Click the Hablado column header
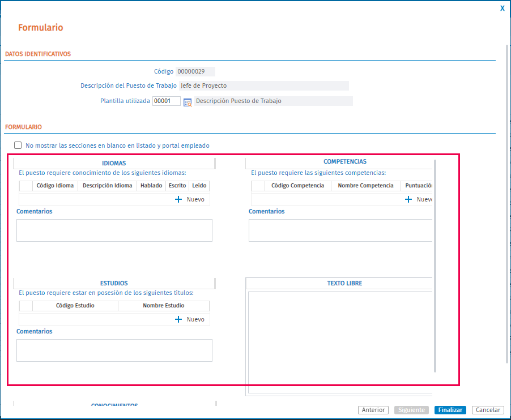511x420 pixels. point(151,186)
